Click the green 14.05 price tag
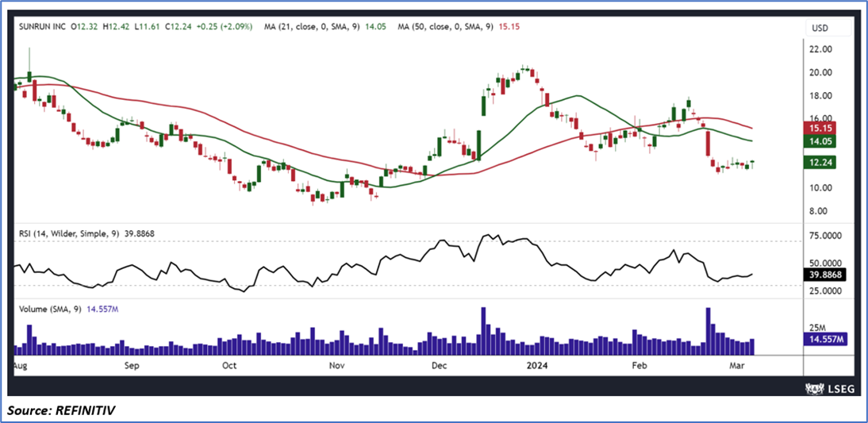 tap(820, 142)
